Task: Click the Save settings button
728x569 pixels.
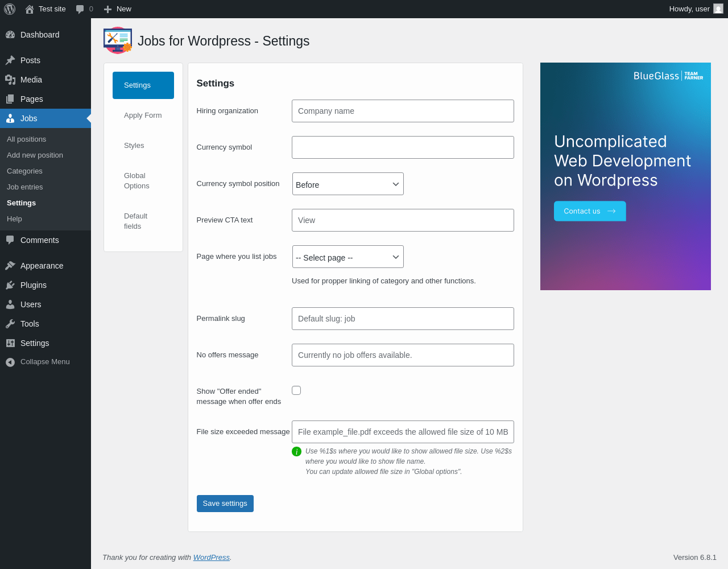Action: tap(225, 504)
